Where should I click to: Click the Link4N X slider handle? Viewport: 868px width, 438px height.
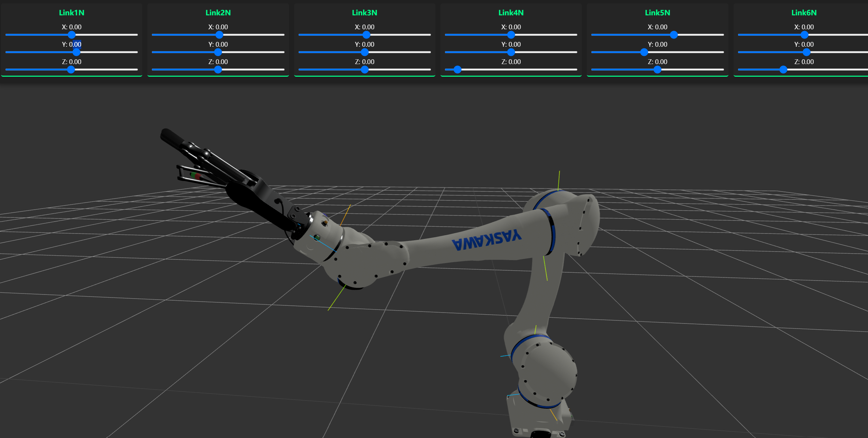pyautogui.click(x=511, y=35)
